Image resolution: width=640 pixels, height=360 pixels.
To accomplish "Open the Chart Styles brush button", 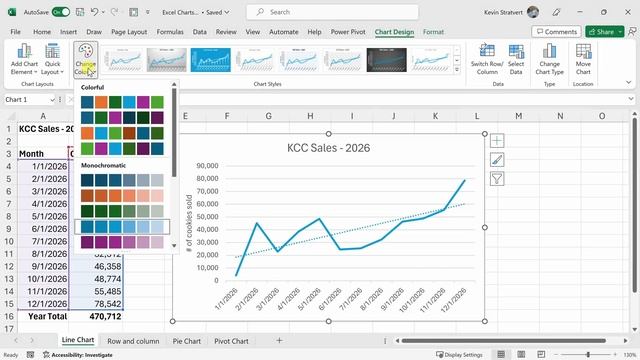I will (497, 160).
